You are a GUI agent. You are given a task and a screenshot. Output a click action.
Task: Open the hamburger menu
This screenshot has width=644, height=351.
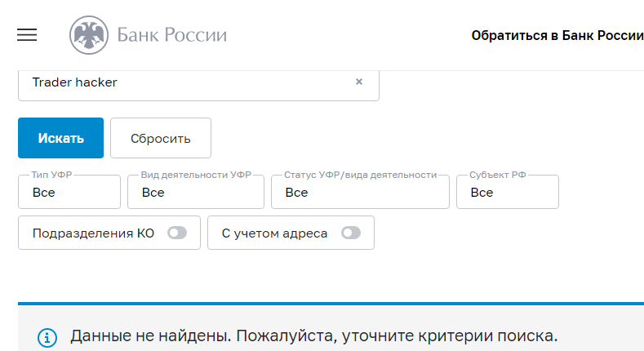tap(27, 35)
